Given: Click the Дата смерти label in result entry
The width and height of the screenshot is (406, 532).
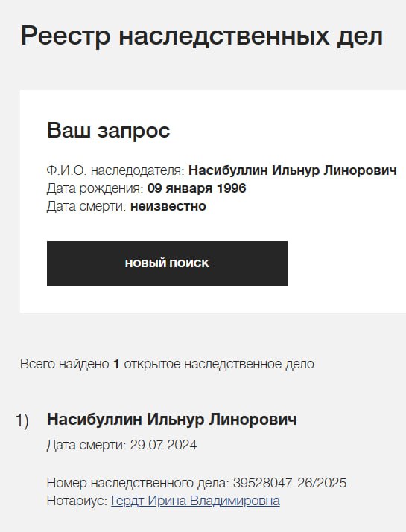Looking at the screenshot, I should point(86,445).
